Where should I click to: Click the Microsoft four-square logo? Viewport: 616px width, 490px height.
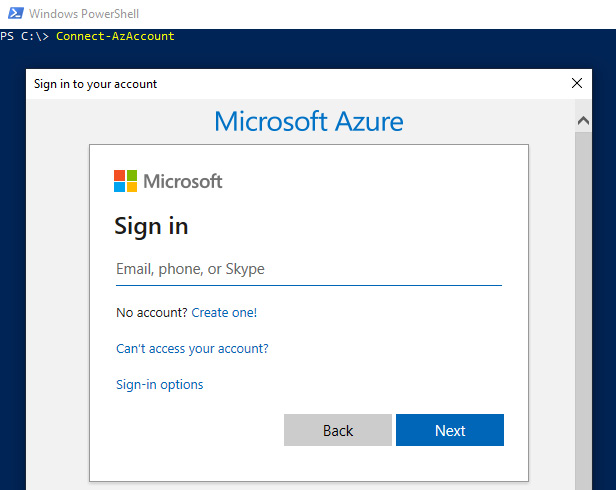(x=125, y=181)
